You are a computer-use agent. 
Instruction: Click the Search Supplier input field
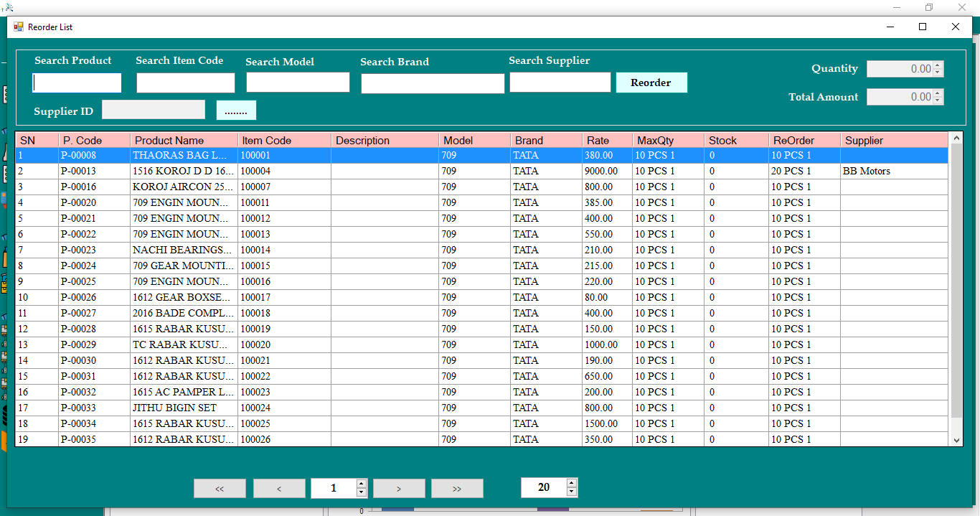coord(560,83)
